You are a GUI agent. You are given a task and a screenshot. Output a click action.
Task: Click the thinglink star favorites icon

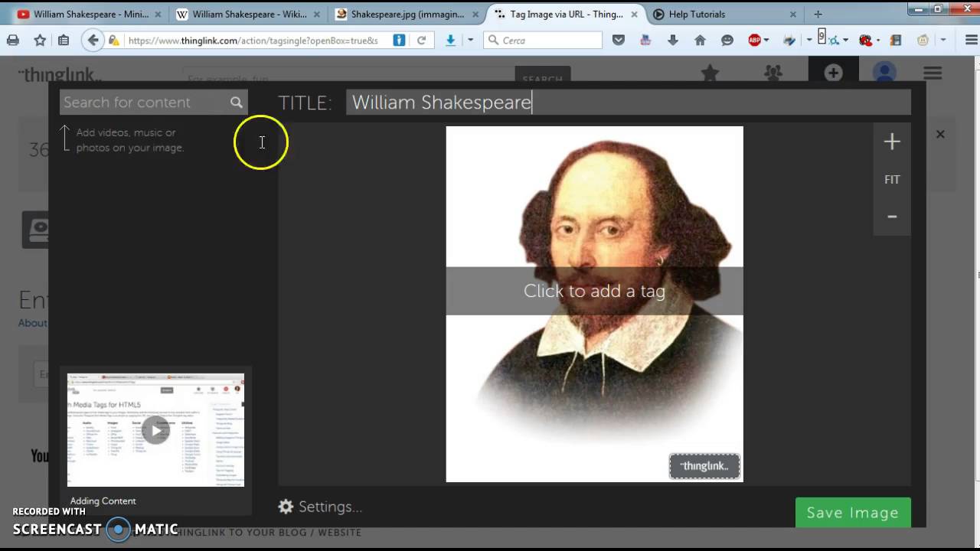[710, 73]
